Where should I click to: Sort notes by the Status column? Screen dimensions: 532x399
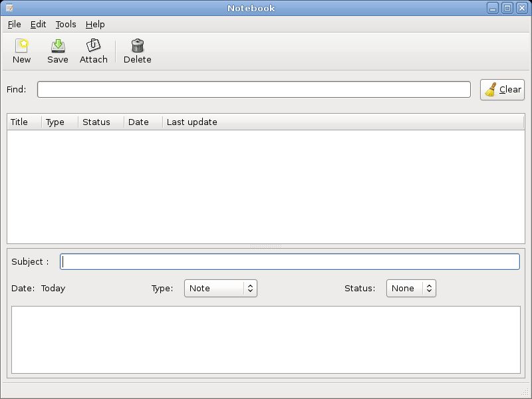pos(101,122)
